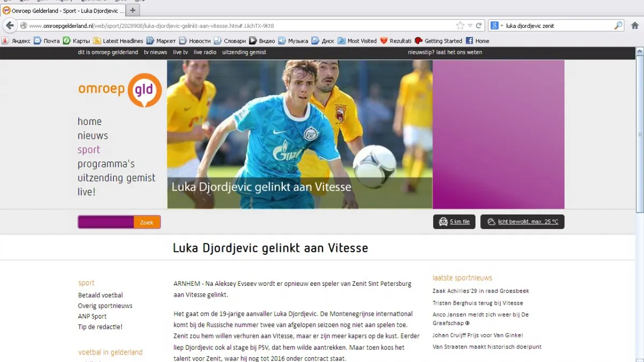644x362 pixels.
Task: Bookmark this page with the star icon
Action: [x=460, y=26]
